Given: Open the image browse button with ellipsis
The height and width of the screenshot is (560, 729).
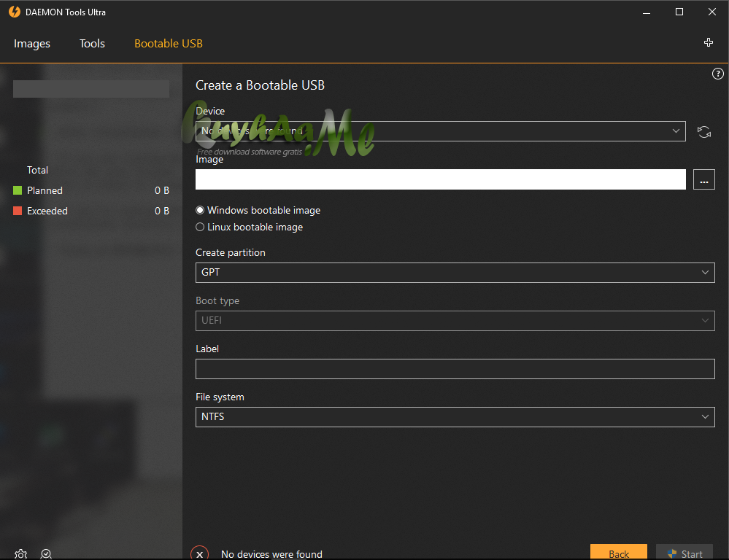Looking at the screenshot, I should click(x=703, y=179).
